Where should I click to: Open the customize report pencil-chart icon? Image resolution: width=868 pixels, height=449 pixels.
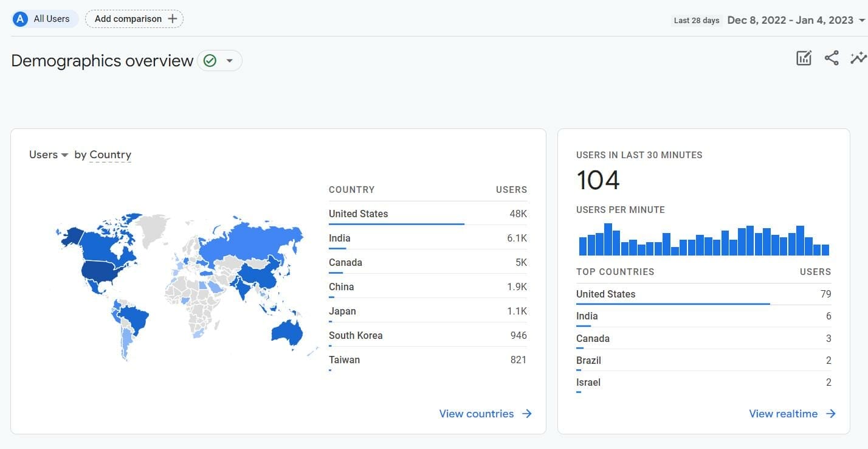point(804,58)
